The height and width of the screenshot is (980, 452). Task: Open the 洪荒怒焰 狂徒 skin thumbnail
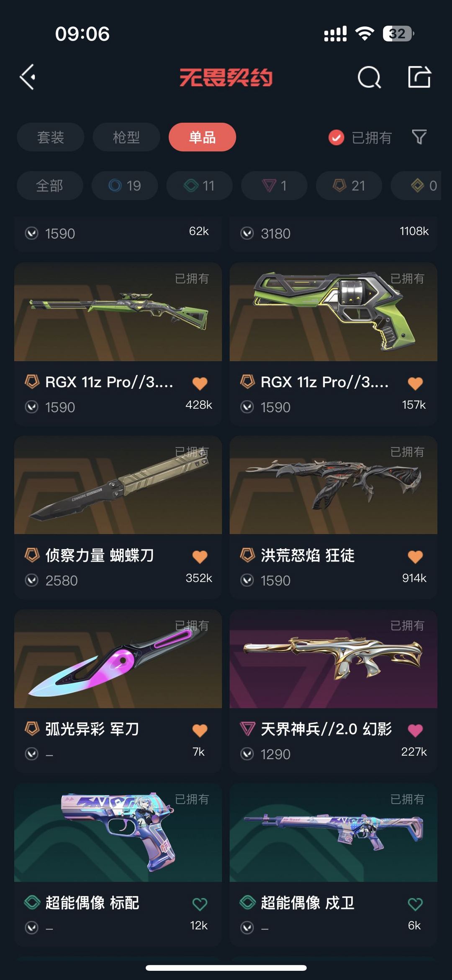coord(334,485)
